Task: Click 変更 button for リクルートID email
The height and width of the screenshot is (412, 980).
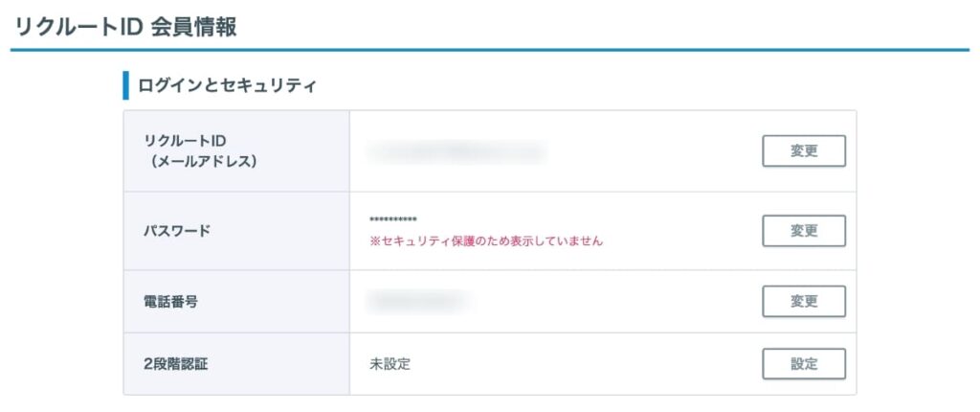Action: pyautogui.click(x=804, y=151)
